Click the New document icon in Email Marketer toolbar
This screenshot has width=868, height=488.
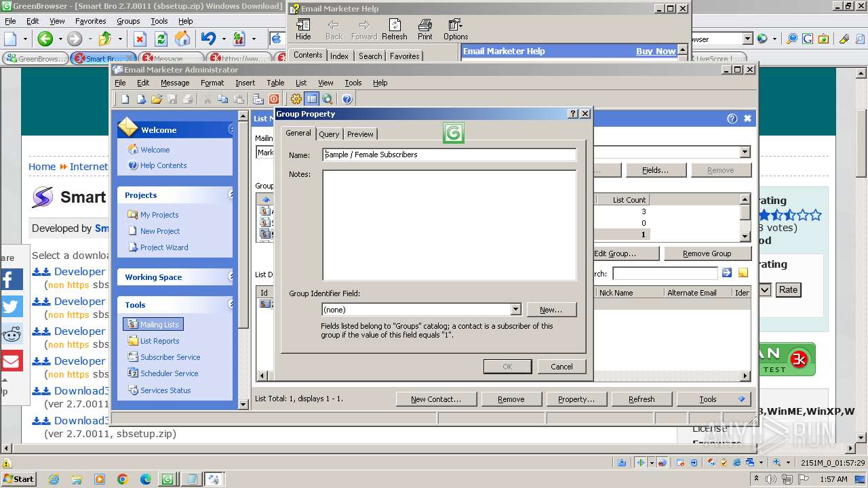[125, 99]
